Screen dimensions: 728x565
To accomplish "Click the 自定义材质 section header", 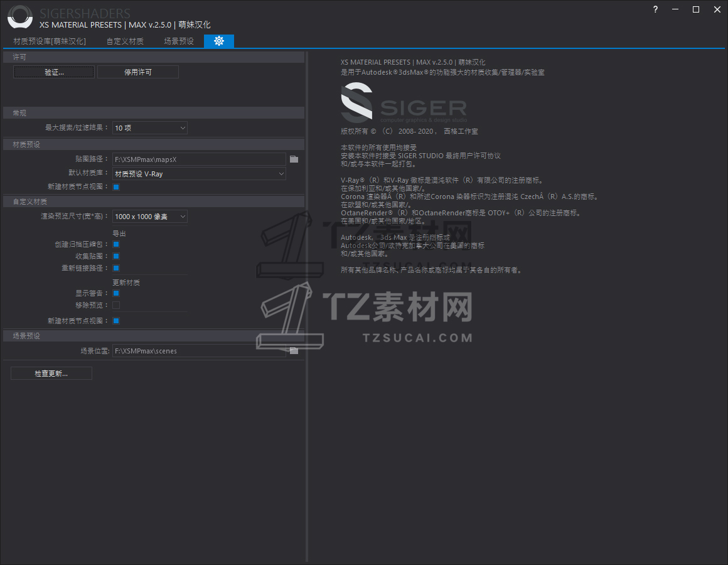I will pos(154,202).
